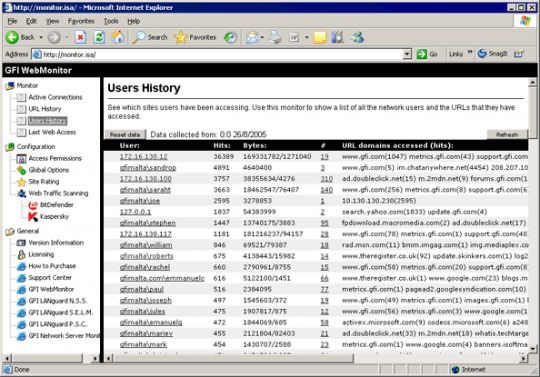Screen dimensions: 540x377
Task: Open Web Traffic Scanning icon
Action: point(21,193)
